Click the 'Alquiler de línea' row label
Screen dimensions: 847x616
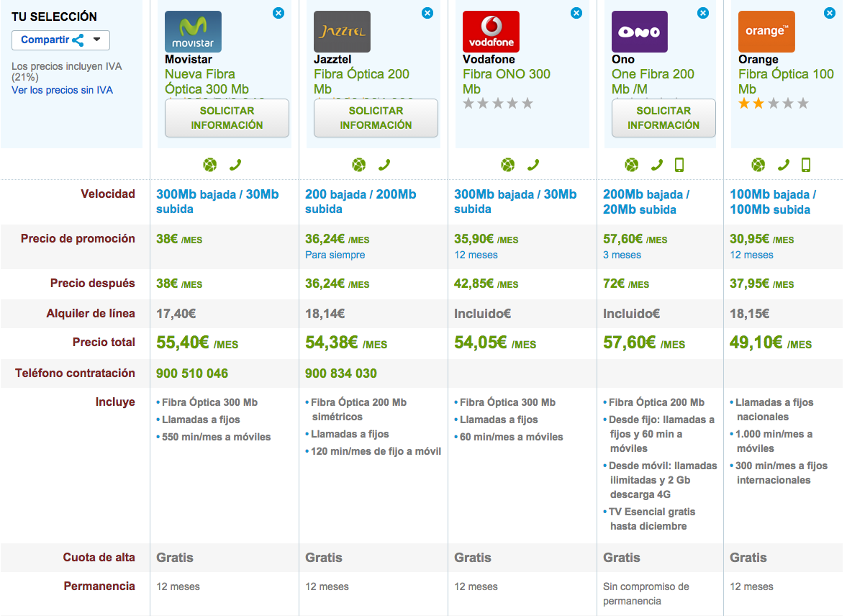(x=91, y=314)
